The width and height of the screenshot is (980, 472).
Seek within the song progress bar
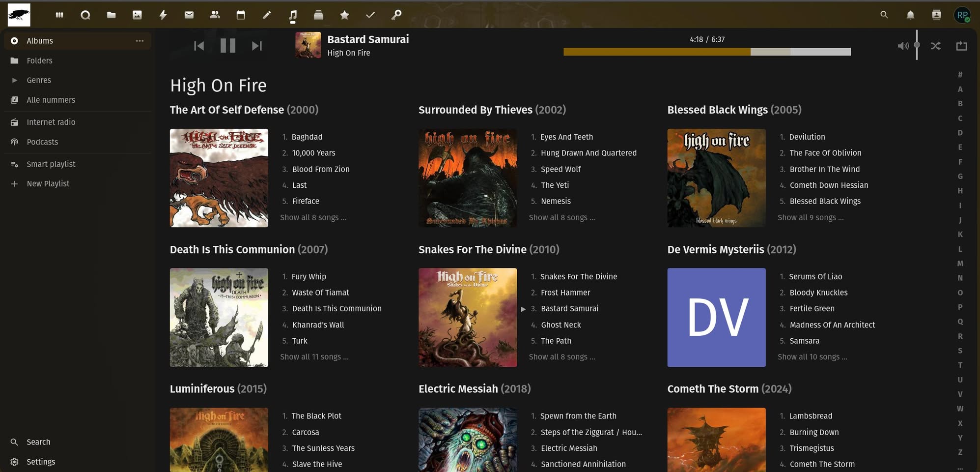(x=707, y=52)
